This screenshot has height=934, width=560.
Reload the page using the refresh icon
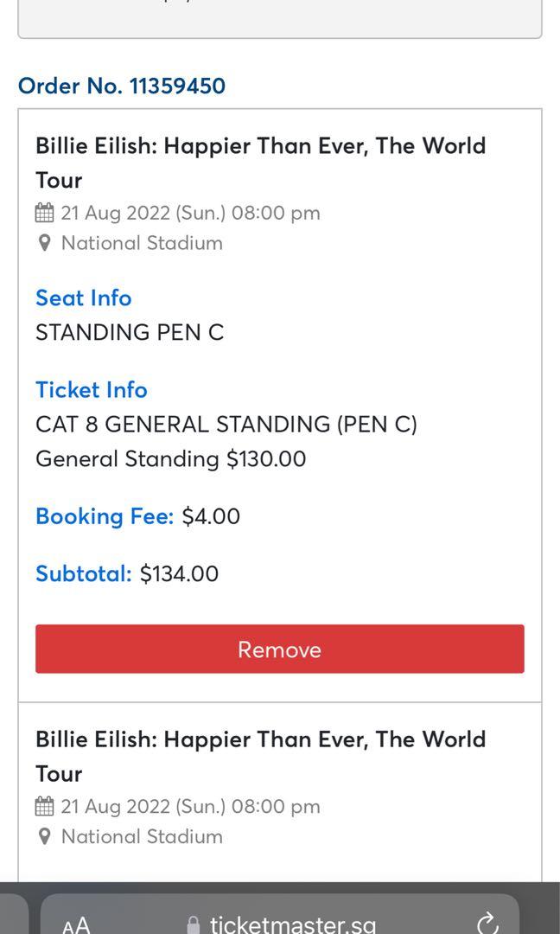click(487, 922)
